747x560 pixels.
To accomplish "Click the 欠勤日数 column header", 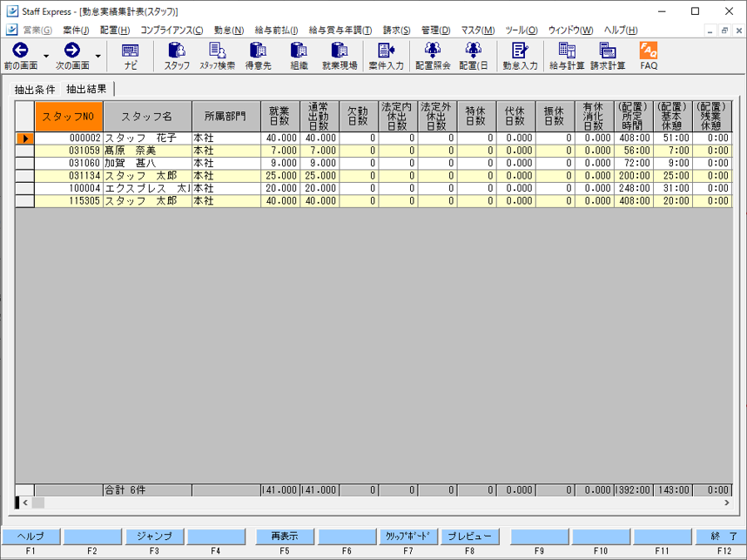I will [358, 117].
